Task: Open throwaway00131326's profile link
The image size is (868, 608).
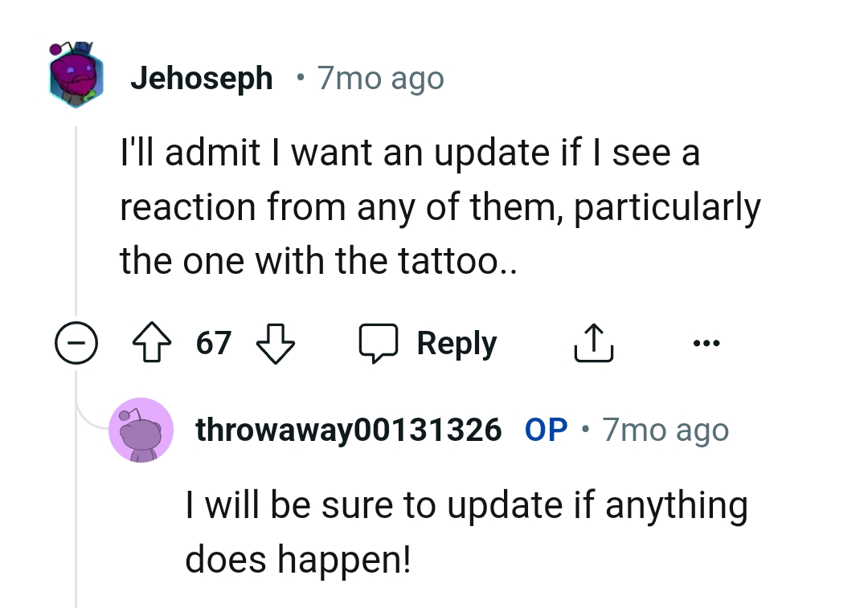Action: (349, 430)
